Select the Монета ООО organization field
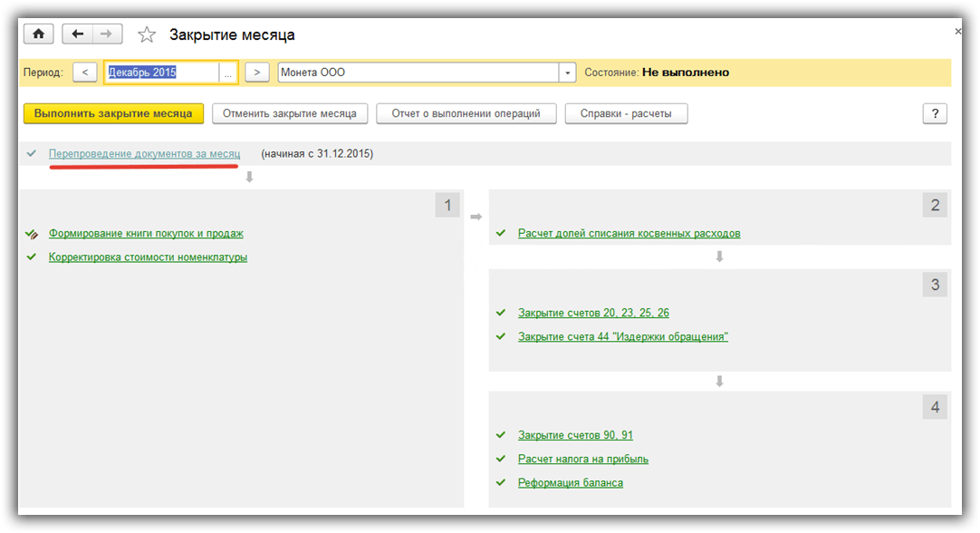 click(418, 73)
